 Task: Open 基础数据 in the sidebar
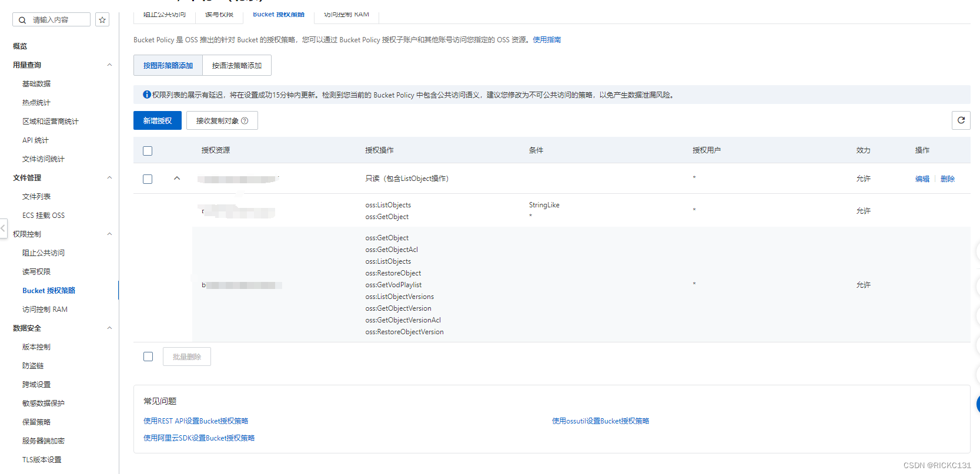pyautogui.click(x=36, y=83)
